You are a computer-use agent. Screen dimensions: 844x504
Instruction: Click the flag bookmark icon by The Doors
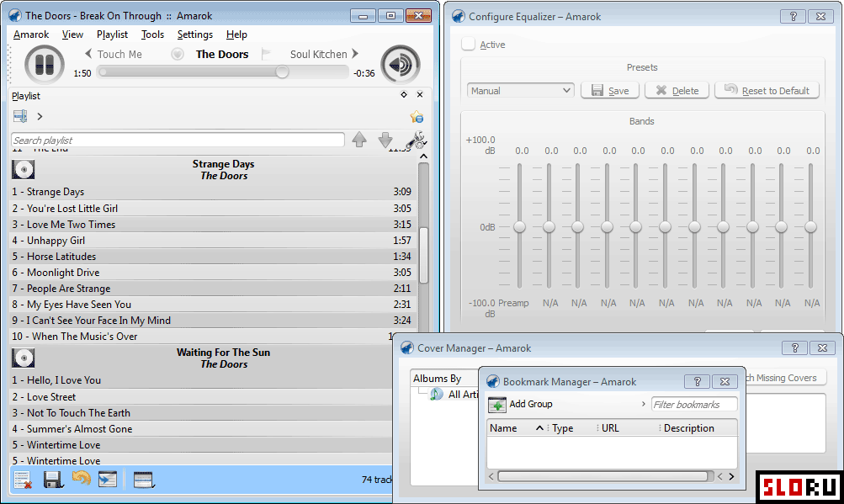[265, 54]
